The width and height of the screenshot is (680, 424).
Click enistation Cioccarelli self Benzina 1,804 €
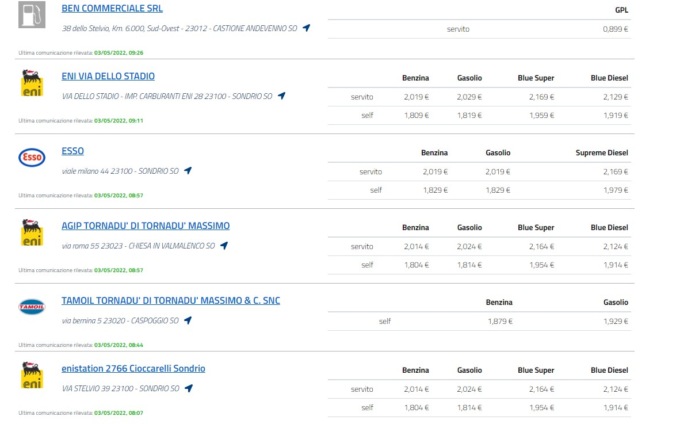[416, 408]
